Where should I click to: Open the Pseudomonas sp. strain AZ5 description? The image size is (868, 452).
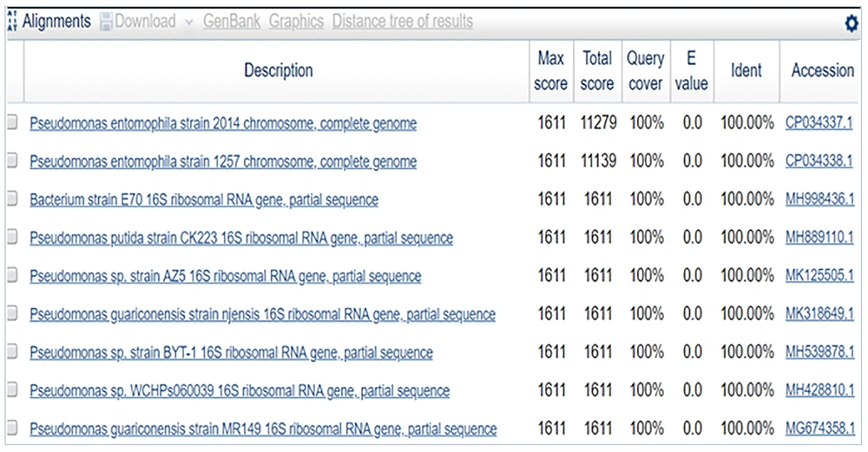[x=225, y=277]
